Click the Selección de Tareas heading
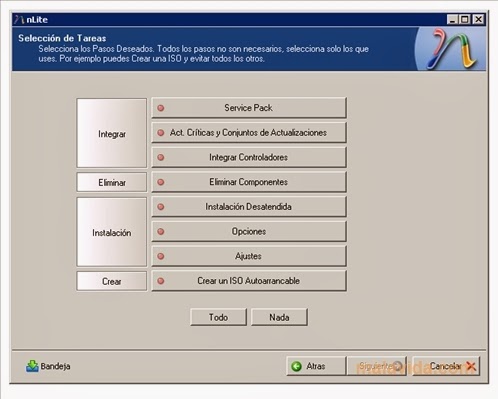 pyautogui.click(x=62, y=38)
